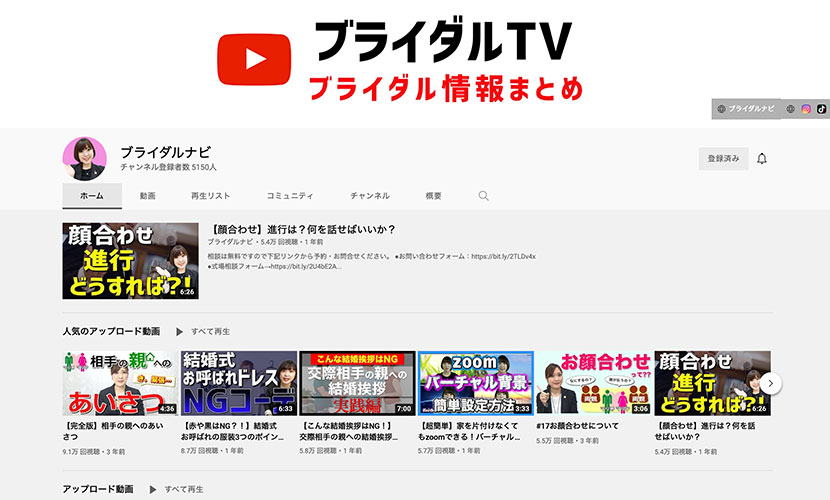
Task: Click the アップロード動画 section heading
Action: tap(98, 489)
